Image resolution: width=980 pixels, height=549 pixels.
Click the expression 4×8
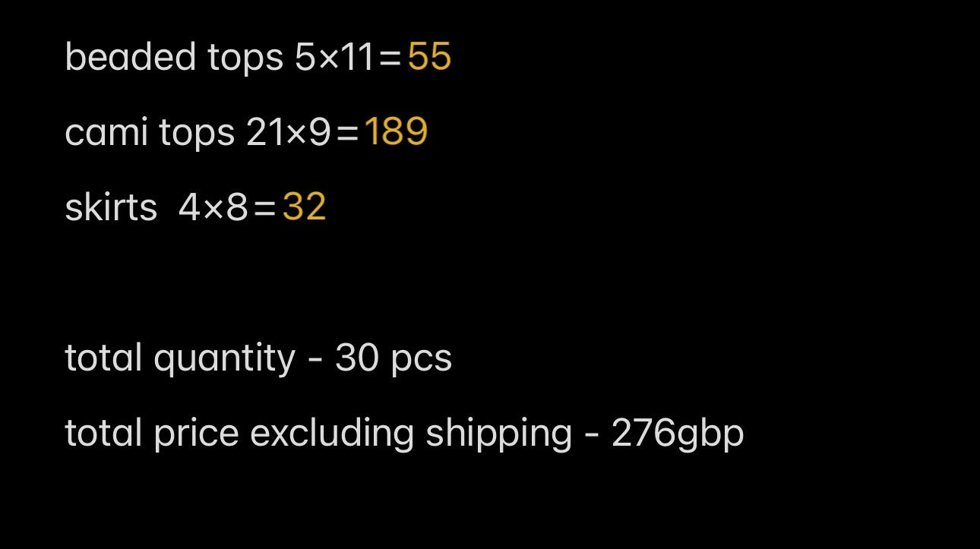pos(213,207)
